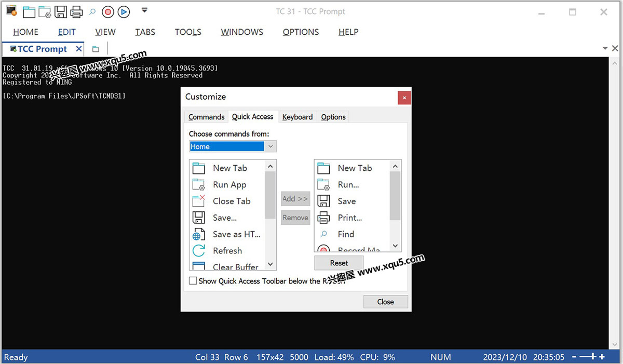Click the zoom slider in status bar
623x364 pixels.
point(588,357)
